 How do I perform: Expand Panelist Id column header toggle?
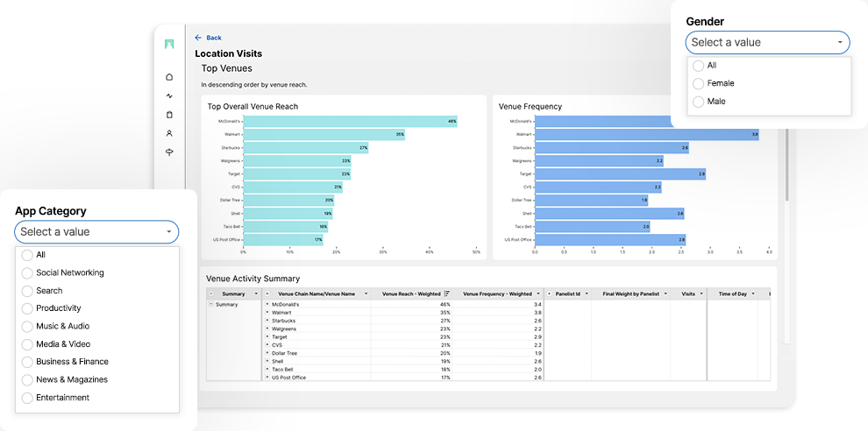549,293
